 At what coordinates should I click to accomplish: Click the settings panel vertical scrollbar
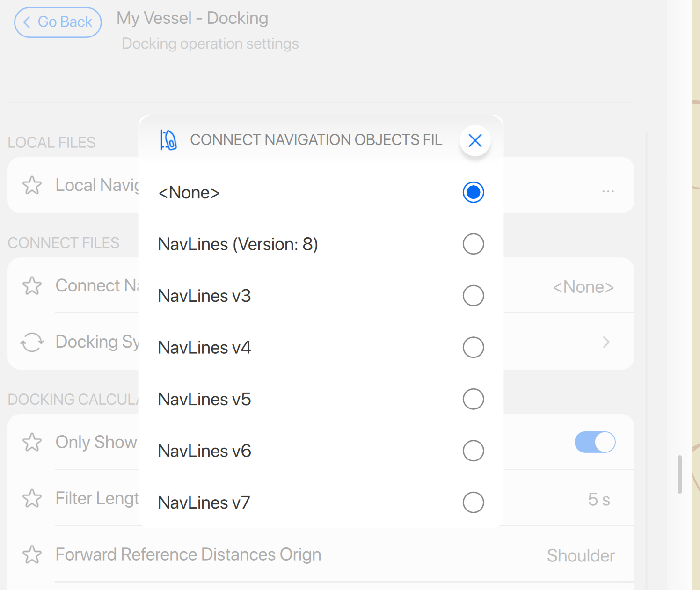tap(680, 474)
